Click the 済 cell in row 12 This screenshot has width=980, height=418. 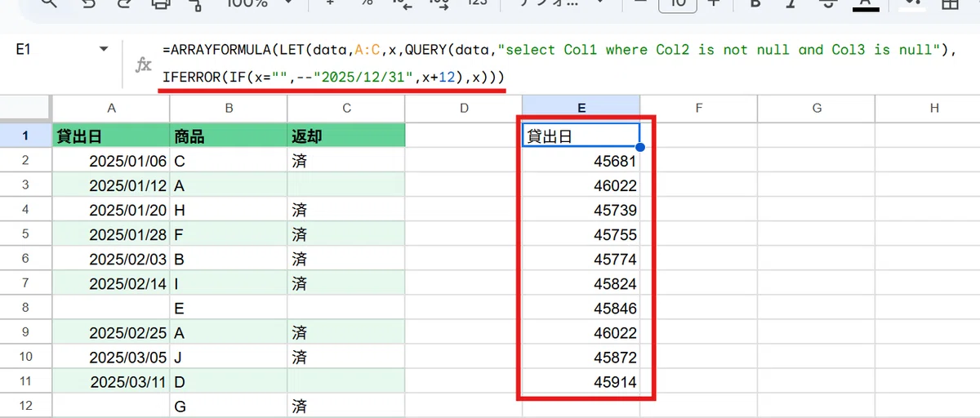pos(346,406)
